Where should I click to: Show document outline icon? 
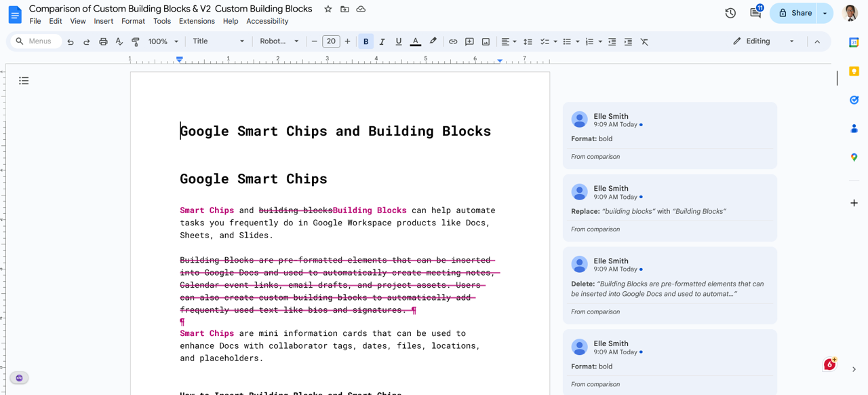click(x=24, y=81)
